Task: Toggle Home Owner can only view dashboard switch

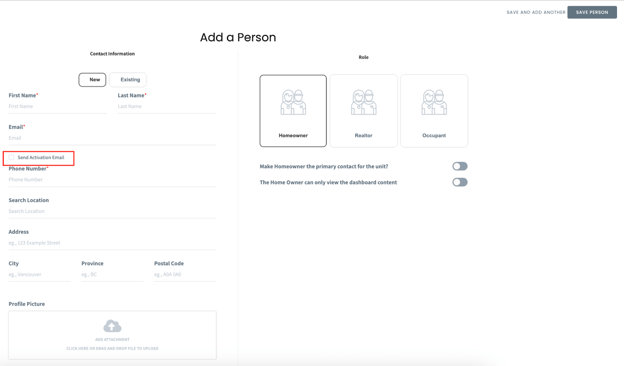Action: [460, 182]
